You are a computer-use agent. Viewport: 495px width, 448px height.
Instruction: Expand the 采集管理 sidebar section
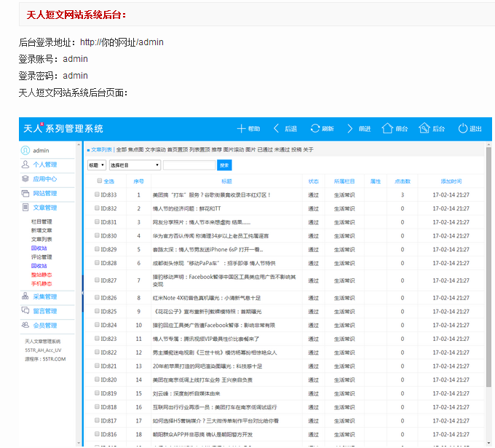(x=44, y=296)
